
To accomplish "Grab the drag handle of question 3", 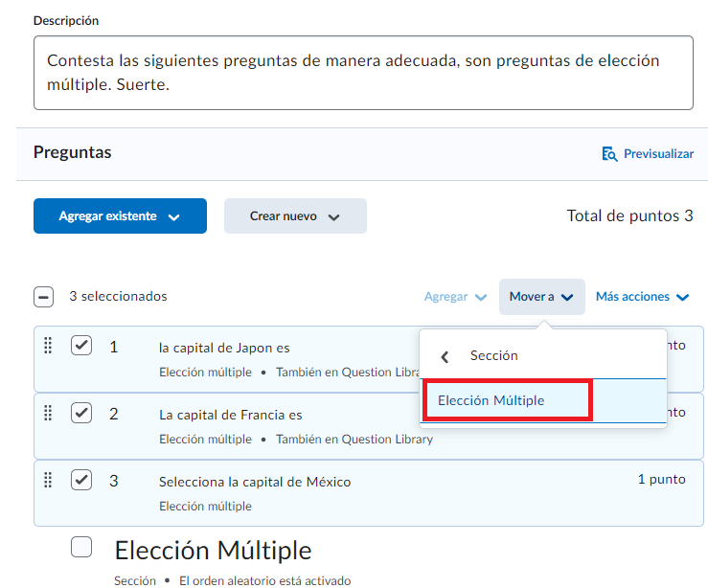I will pyautogui.click(x=48, y=480).
